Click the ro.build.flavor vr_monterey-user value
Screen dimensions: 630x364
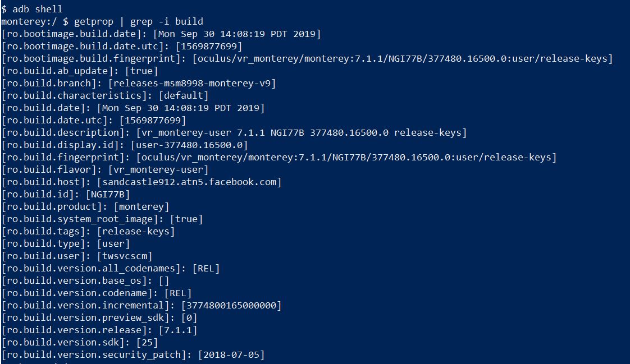(158, 169)
